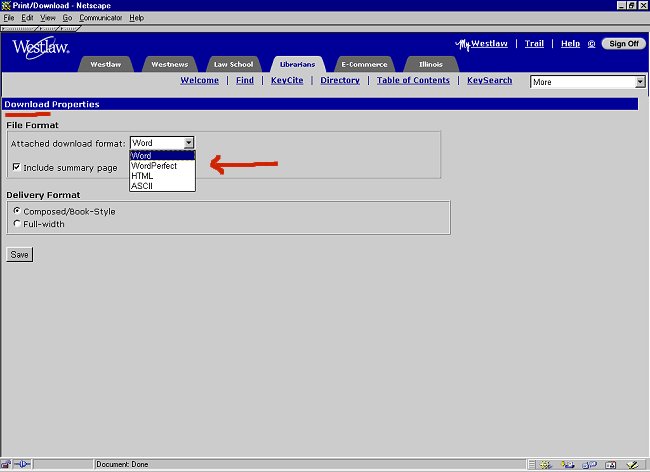Screen dimensions: 650x472
Task: Open the Edit menu
Action: point(27,18)
